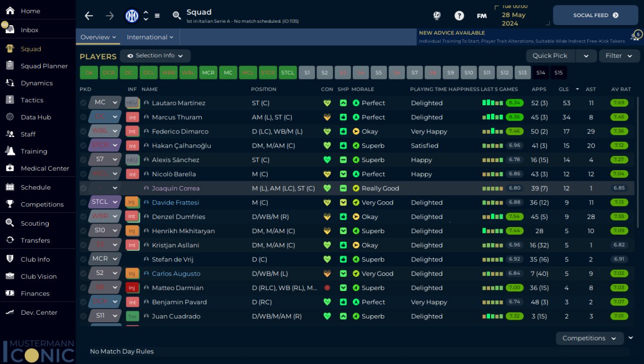This screenshot has height=364, width=644.
Task: Go back with the left arrow icon
Action: coord(89,16)
